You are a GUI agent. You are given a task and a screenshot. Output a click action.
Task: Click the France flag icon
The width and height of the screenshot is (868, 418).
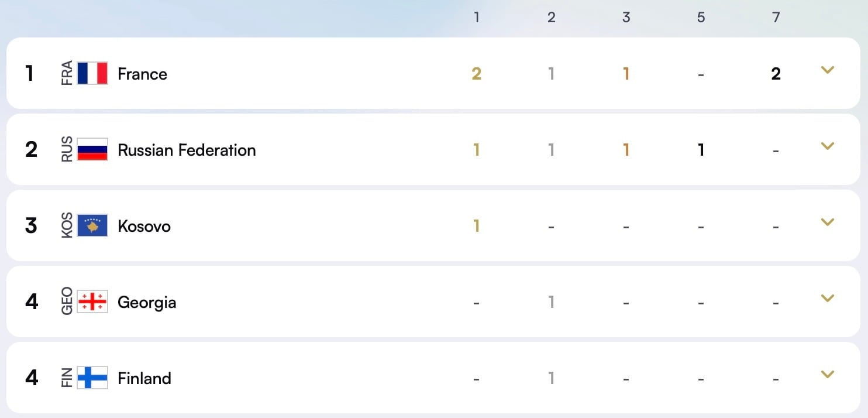point(92,74)
